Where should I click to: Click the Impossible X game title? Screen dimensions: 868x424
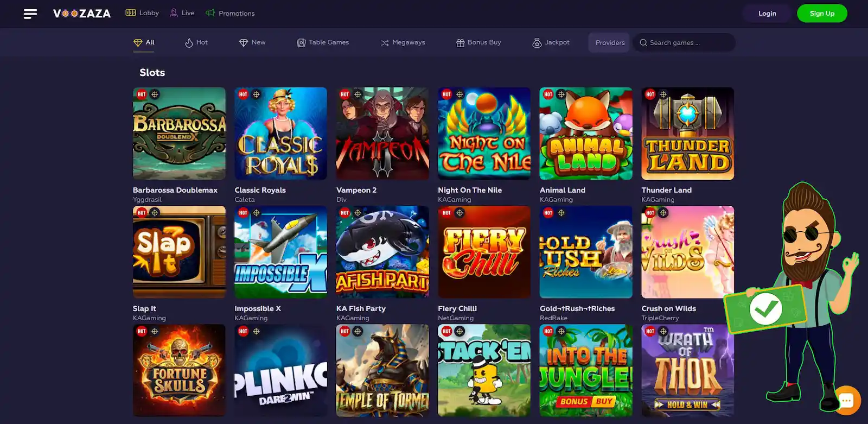pos(258,308)
